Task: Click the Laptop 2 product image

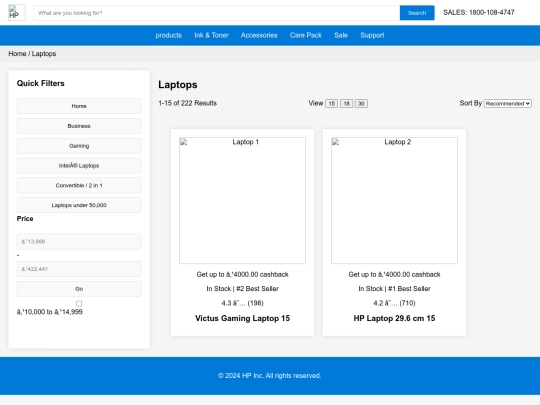Action: tap(394, 200)
